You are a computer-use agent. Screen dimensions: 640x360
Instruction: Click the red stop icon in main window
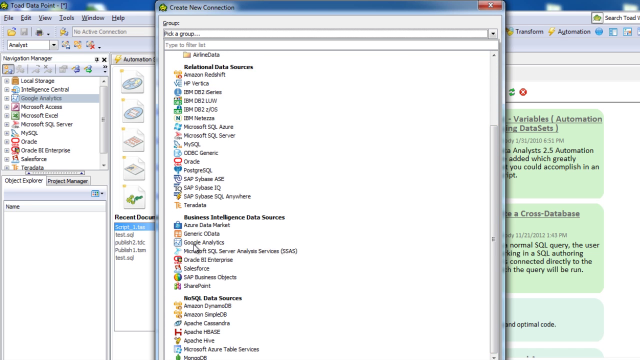[523, 92]
